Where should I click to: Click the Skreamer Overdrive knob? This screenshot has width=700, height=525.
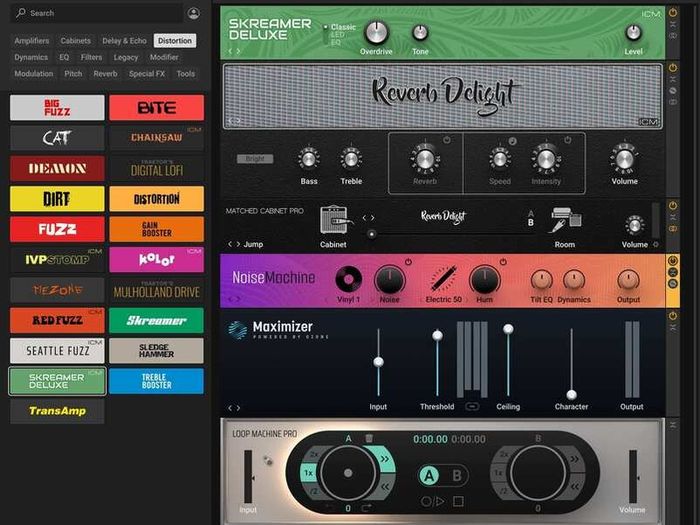(x=376, y=32)
